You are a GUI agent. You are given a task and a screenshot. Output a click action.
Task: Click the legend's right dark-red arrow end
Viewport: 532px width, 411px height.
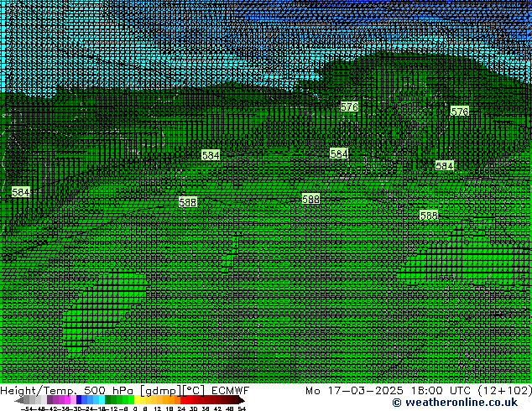click(x=241, y=400)
